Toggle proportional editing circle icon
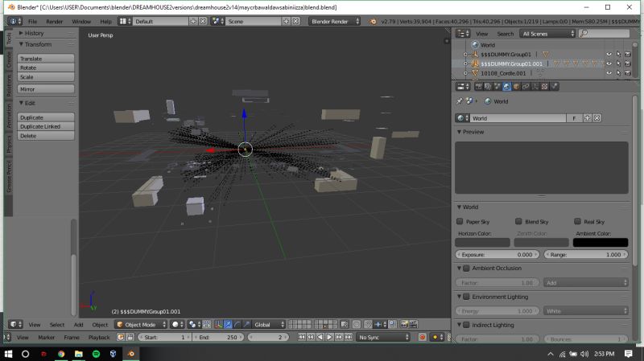The image size is (644, 361). pyautogui.click(x=357, y=325)
